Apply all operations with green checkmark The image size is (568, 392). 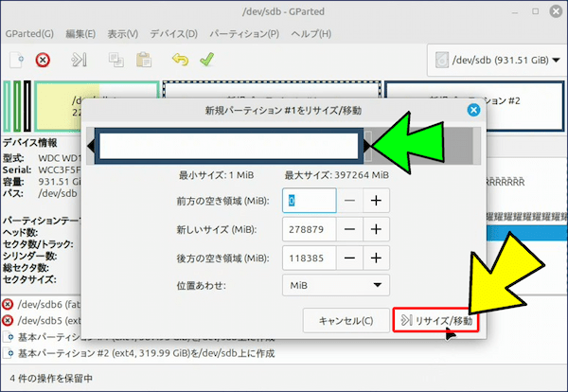pos(206,60)
